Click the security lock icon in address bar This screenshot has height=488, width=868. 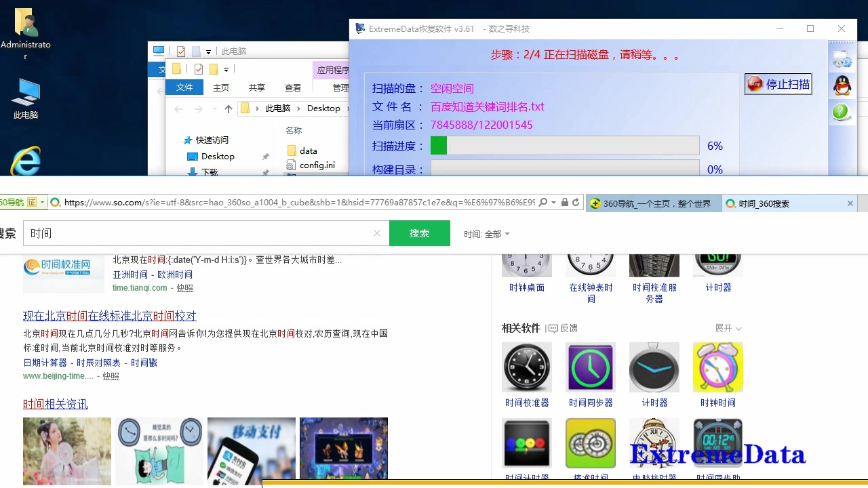(564, 203)
